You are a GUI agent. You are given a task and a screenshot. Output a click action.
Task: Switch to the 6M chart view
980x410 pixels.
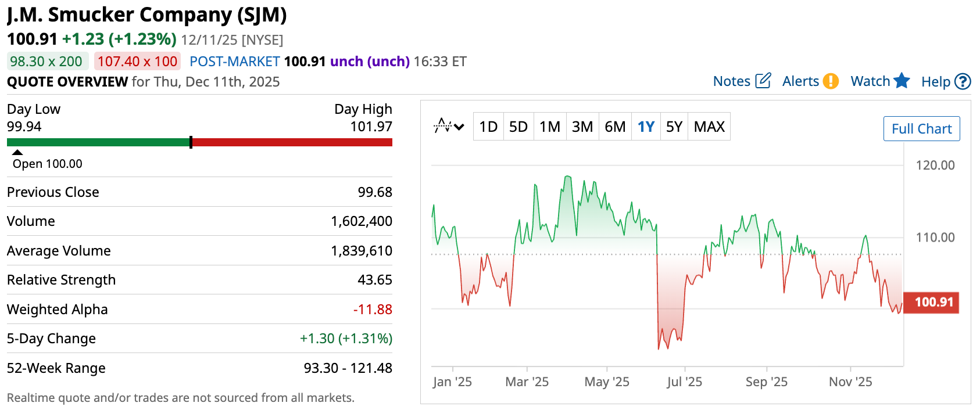(615, 127)
